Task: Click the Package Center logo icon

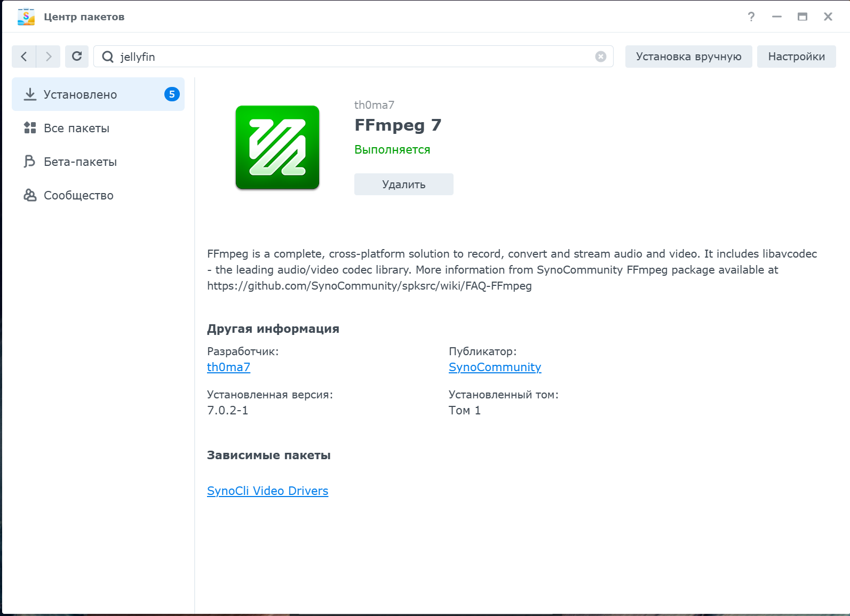Action: (x=26, y=17)
